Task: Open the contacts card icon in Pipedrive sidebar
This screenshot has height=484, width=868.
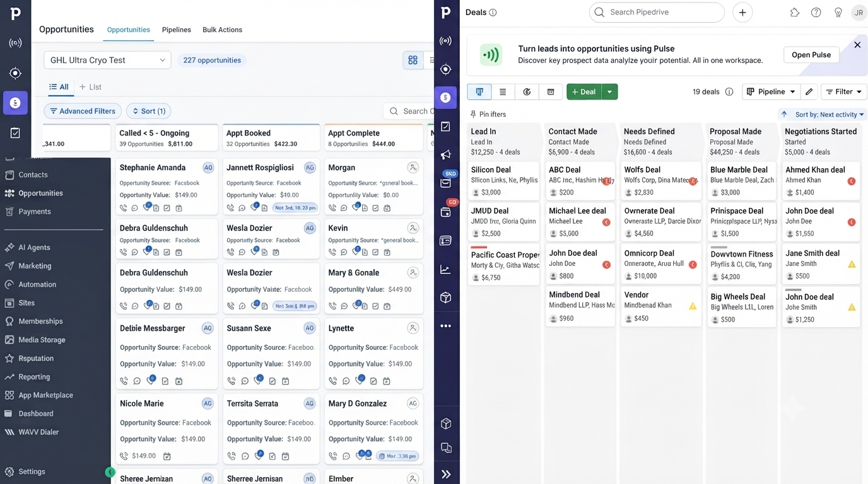Action: click(446, 241)
